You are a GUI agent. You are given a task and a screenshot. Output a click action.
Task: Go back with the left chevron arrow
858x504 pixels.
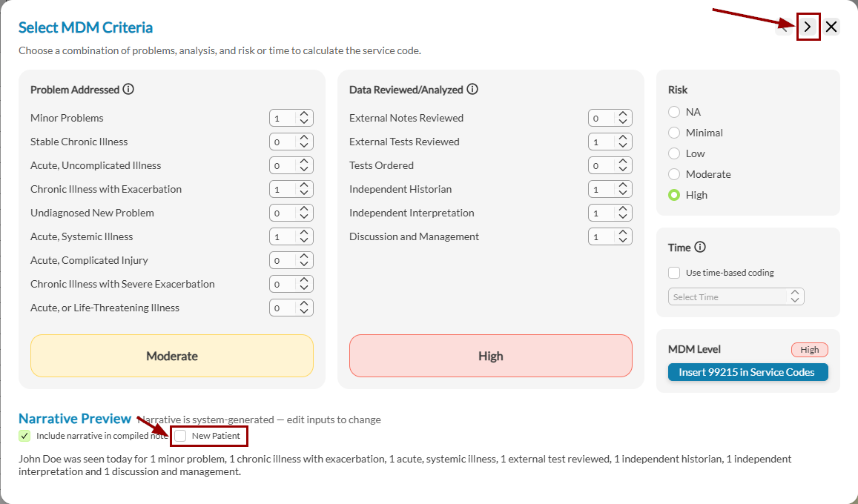click(784, 28)
